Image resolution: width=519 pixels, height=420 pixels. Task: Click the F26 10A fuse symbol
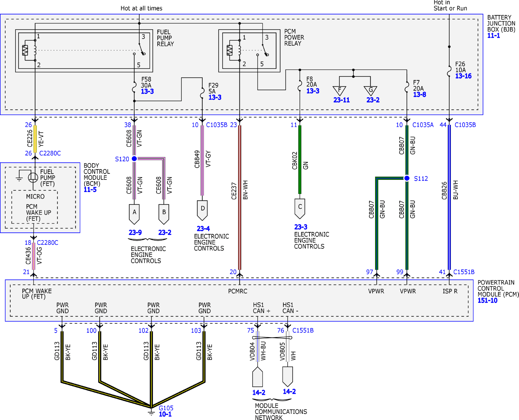point(449,71)
